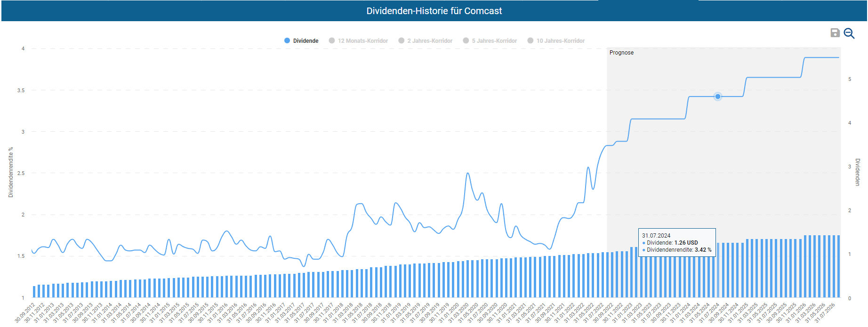This screenshot has width=868, height=327.
Task: Show the 5 Jahres-Korridor series label
Action: tap(494, 41)
